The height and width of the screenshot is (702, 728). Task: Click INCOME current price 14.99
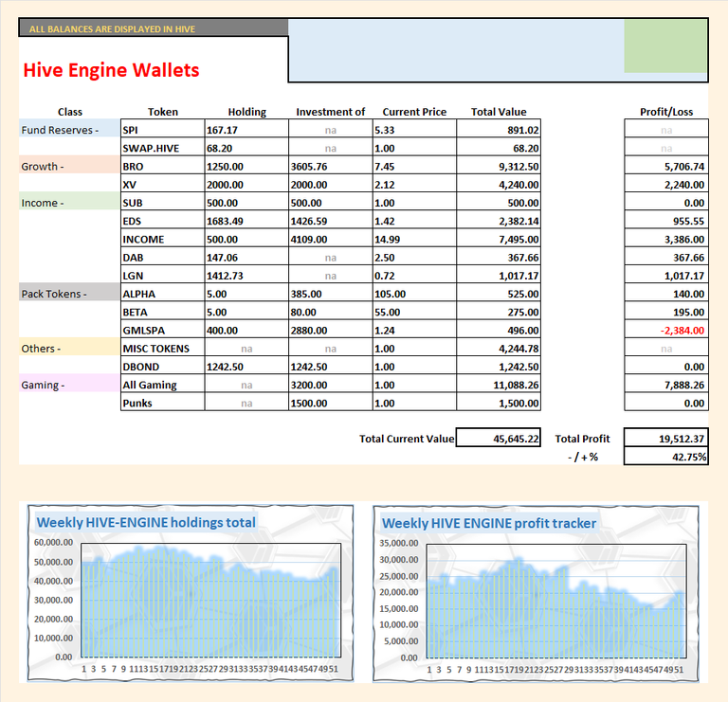(414, 239)
